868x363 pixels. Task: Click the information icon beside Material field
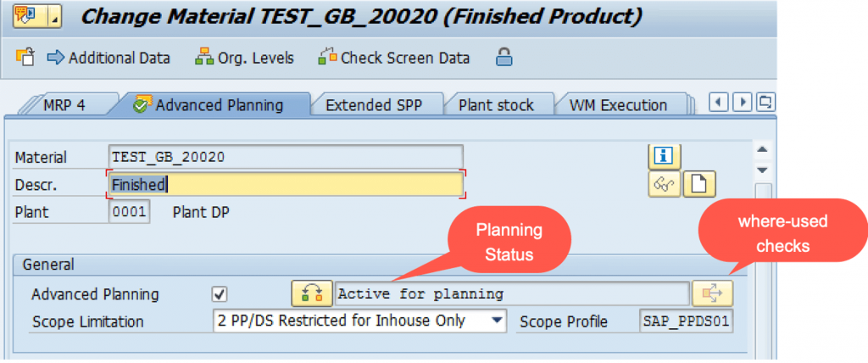click(665, 158)
